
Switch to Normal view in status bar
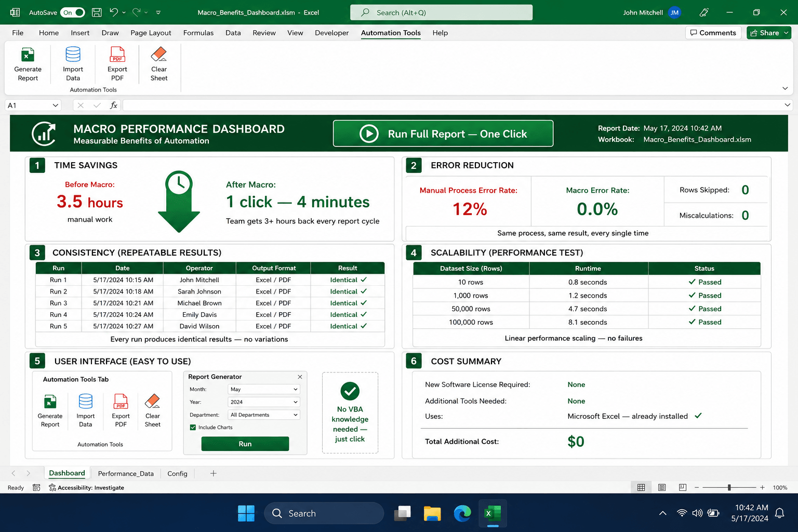(641, 487)
